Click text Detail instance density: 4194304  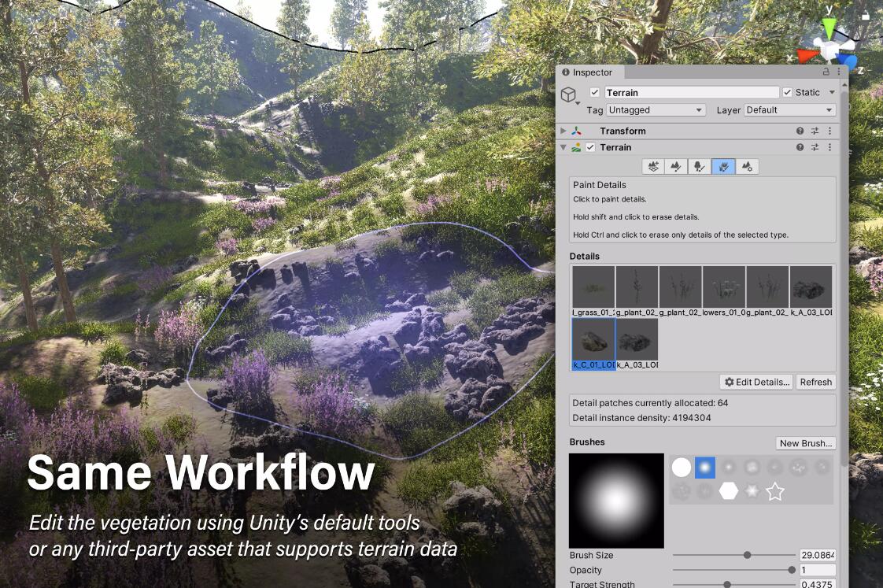coord(641,418)
